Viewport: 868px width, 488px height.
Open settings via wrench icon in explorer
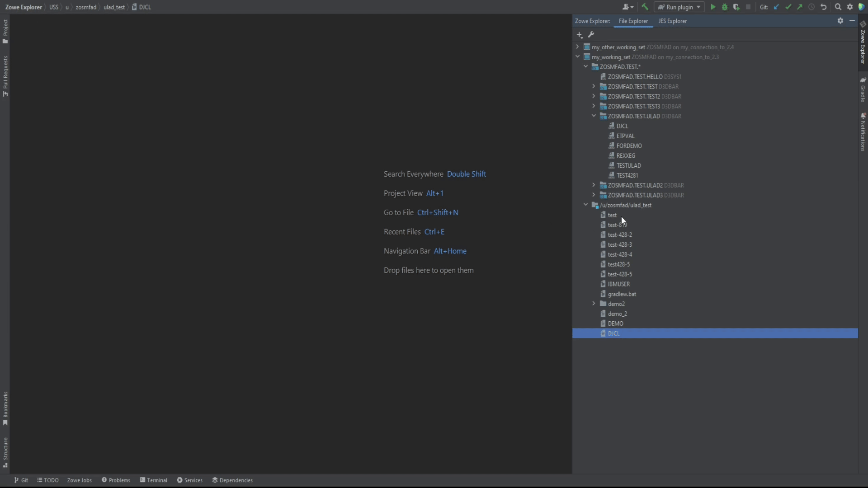tap(591, 35)
